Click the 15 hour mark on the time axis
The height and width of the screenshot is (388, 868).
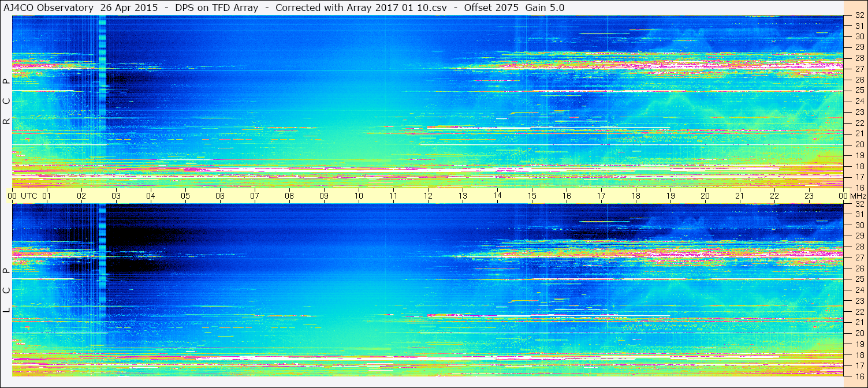click(532, 196)
